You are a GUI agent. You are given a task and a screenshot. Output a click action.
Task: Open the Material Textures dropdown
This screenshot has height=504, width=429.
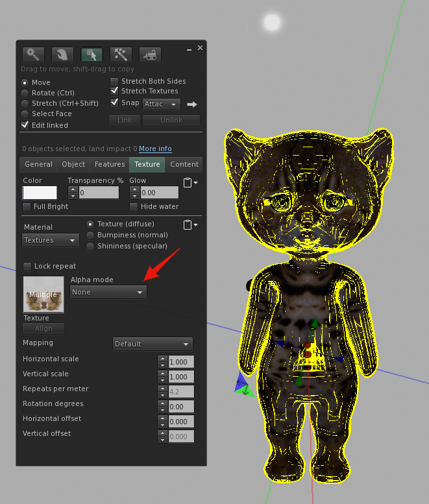coord(51,240)
